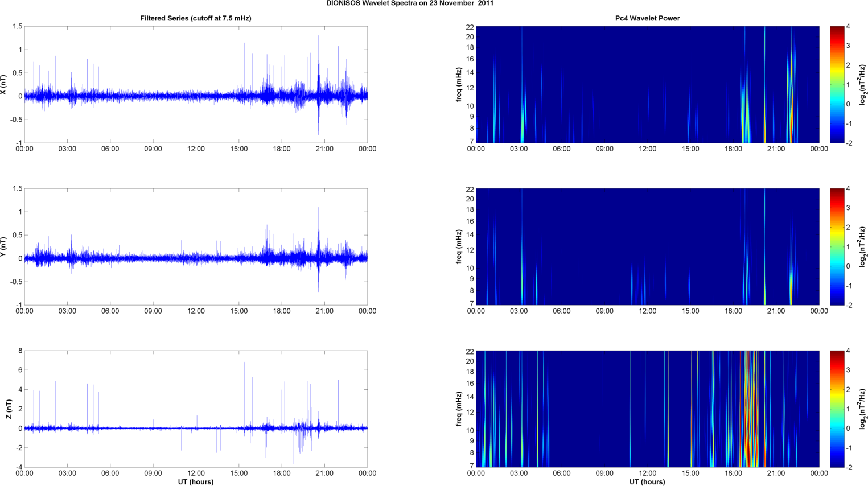Viewport: 868px width, 486px height.
Task: Click 'freq (mHz)' label of the bottom spectrogram
Action: point(459,409)
